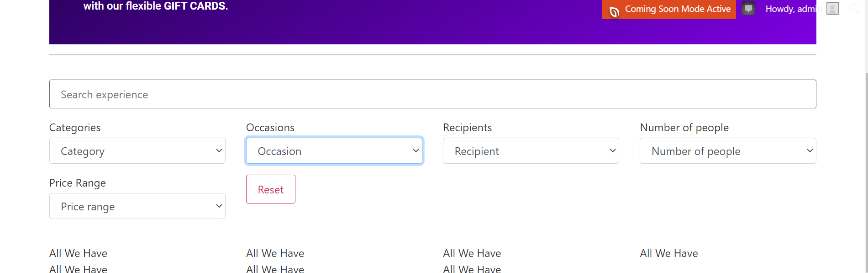Expand the Price range dropdown
The width and height of the screenshot is (868, 273).
[137, 206]
